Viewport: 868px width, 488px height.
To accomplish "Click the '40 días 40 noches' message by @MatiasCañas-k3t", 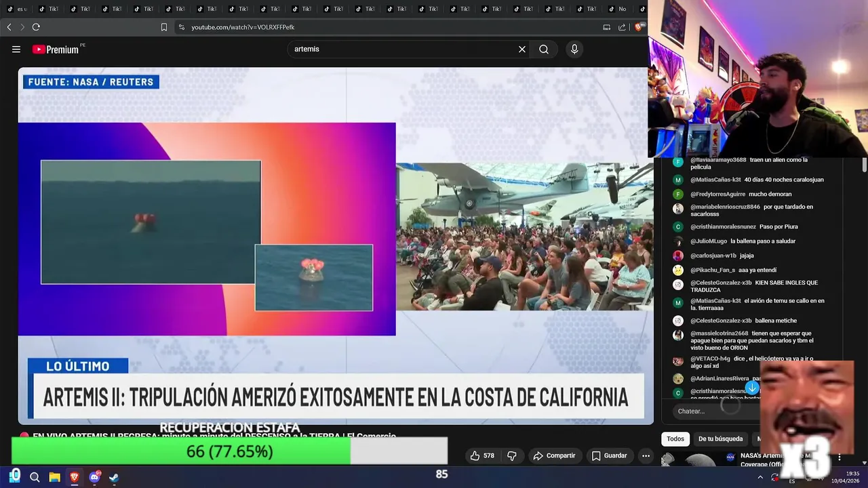I will pos(784,180).
